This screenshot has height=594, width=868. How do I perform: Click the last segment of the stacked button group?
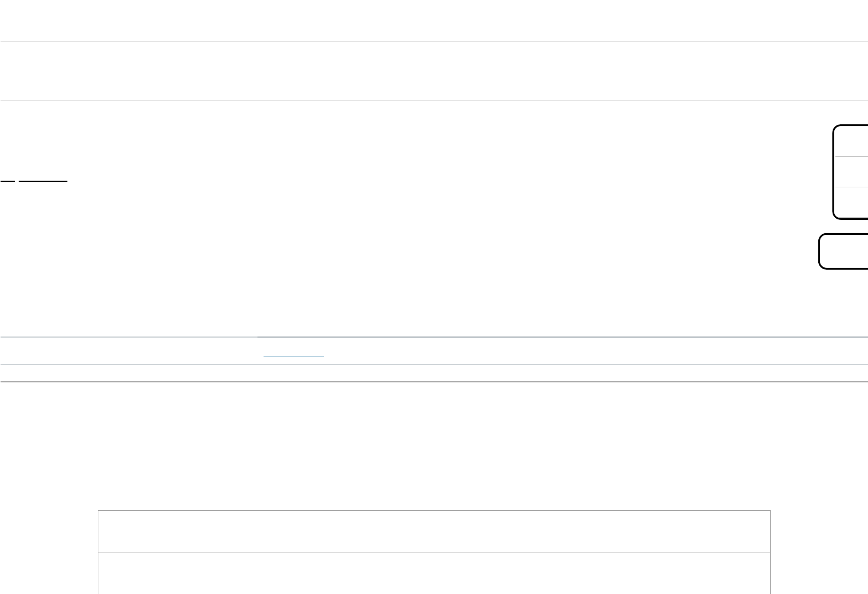[851, 203]
